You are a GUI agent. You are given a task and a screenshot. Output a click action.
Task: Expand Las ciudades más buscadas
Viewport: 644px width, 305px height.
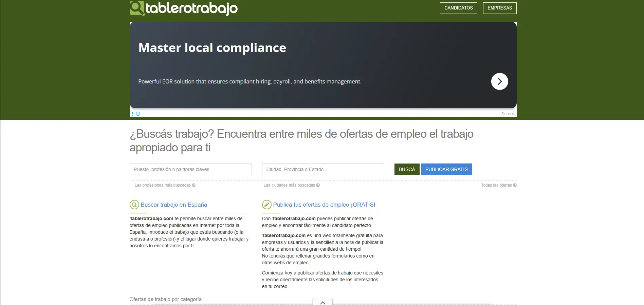[x=292, y=185]
